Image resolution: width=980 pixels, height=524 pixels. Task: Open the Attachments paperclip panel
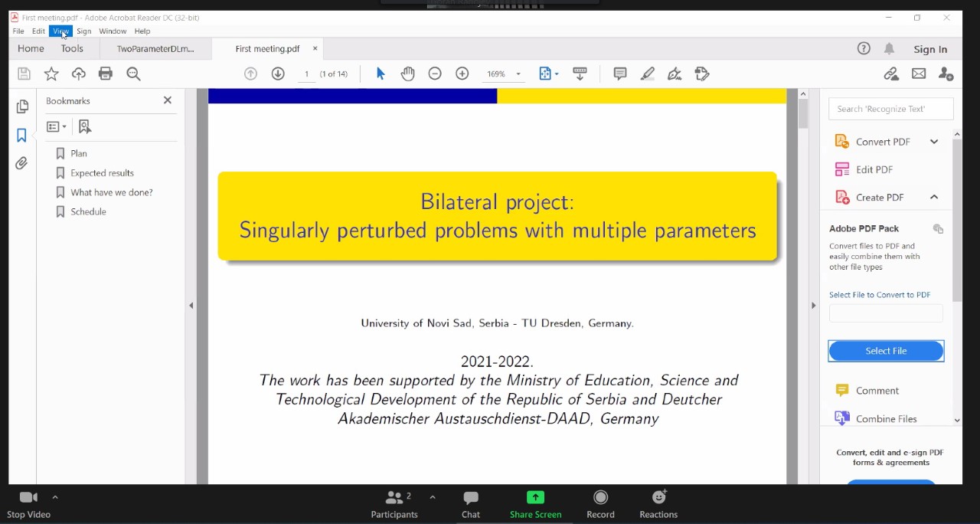[21, 163]
